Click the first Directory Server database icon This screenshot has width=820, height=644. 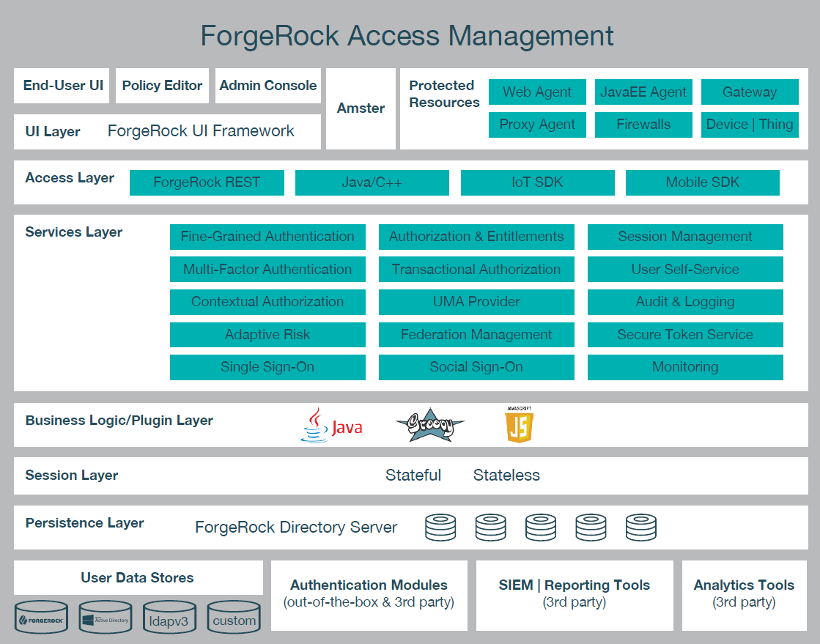tap(441, 527)
